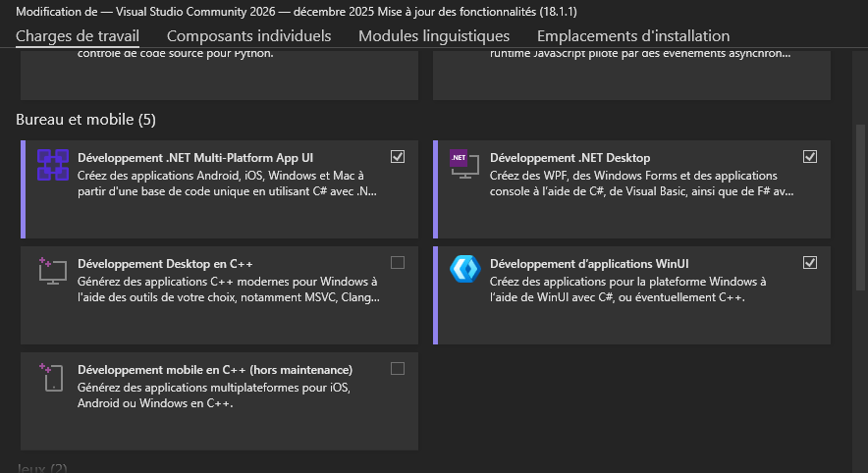
Task: Click the mobile C++ development icon
Action: [51, 377]
